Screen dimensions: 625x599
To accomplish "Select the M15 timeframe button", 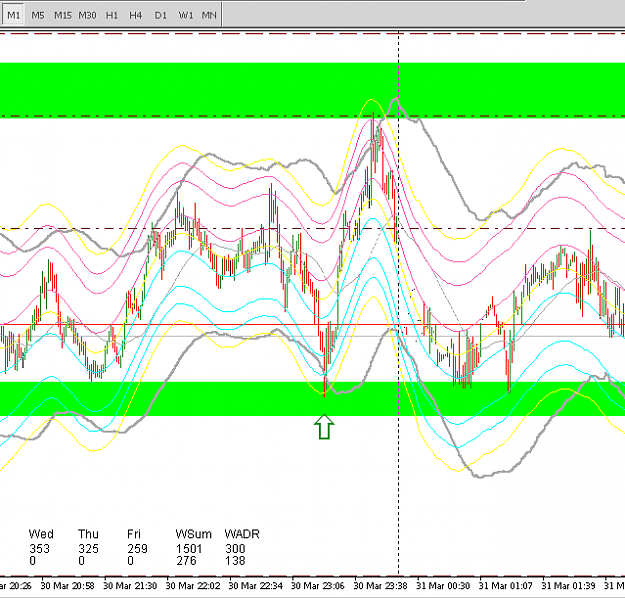I will tap(63, 16).
